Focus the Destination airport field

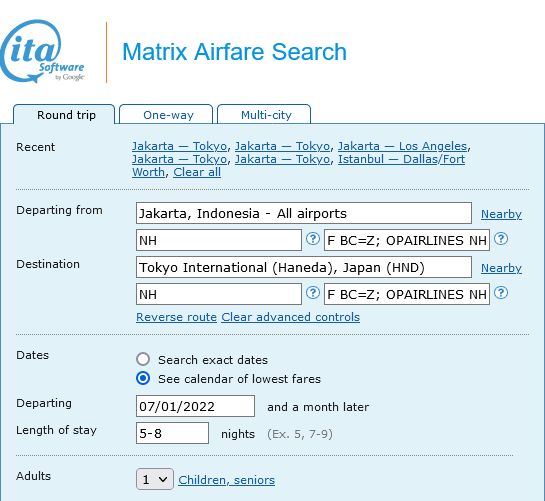pyautogui.click(x=304, y=267)
